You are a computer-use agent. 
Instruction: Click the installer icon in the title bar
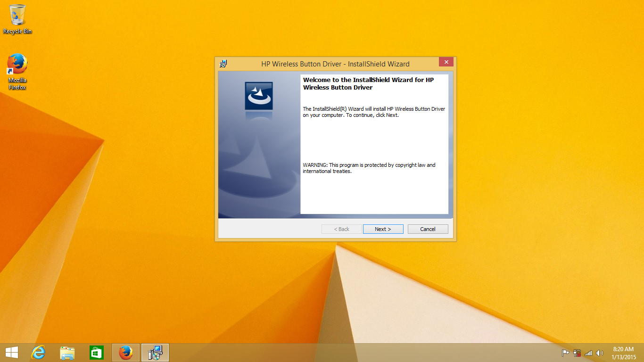[x=223, y=64]
